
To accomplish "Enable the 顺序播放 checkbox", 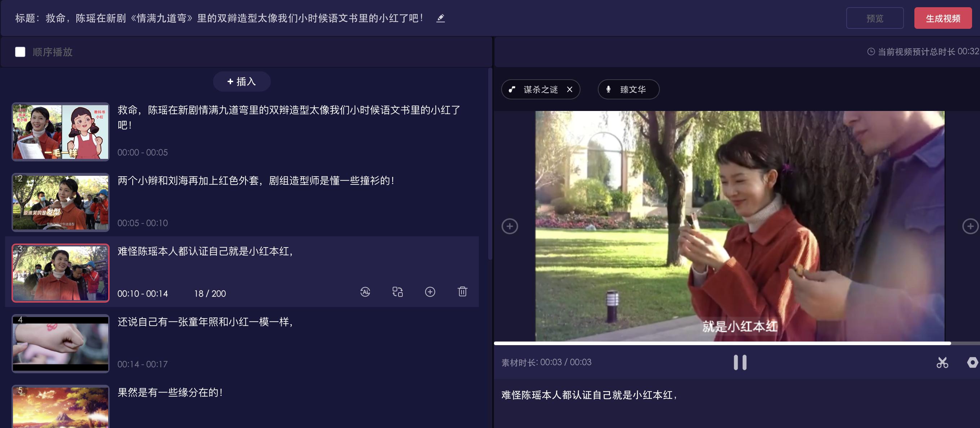I will (20, 52).
